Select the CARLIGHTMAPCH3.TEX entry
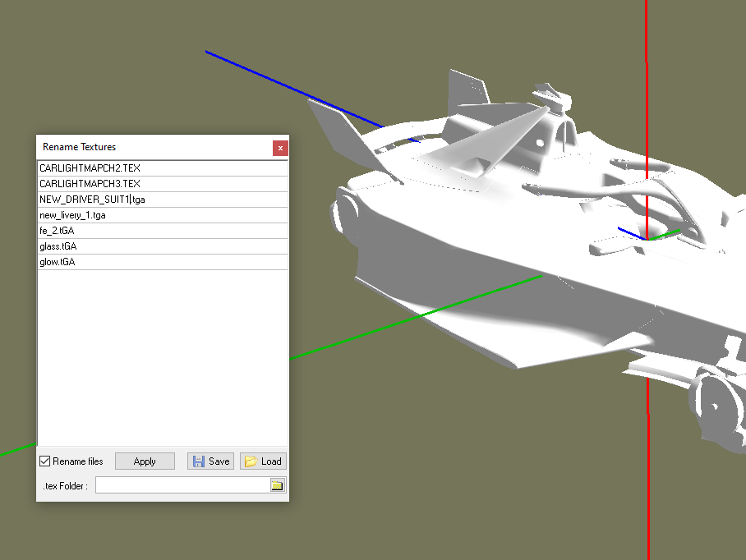Screen dimensions: 746x560 tap(163, 184)
